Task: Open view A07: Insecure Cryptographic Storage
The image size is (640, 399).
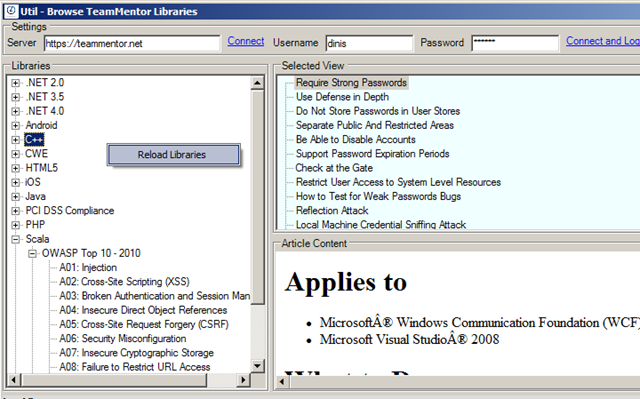Action: [x=137, y=353]
